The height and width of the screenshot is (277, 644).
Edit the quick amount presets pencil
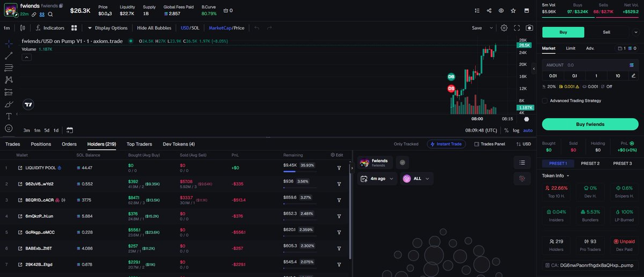[x=634, y=76]
